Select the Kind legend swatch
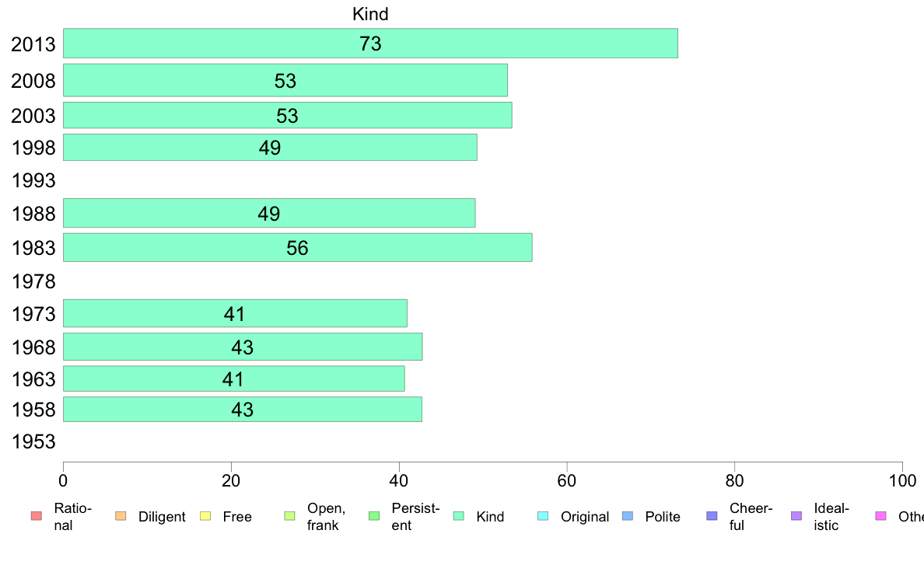The height and width of the screenshot is (572, 924). tap(458, 516)
